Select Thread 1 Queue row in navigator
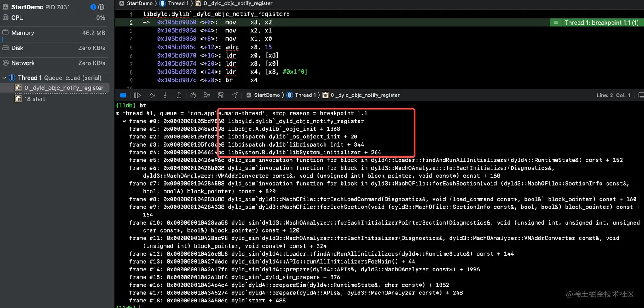This screenshot has width=644, height=308. pyautogui.click(x=55, y=78)
